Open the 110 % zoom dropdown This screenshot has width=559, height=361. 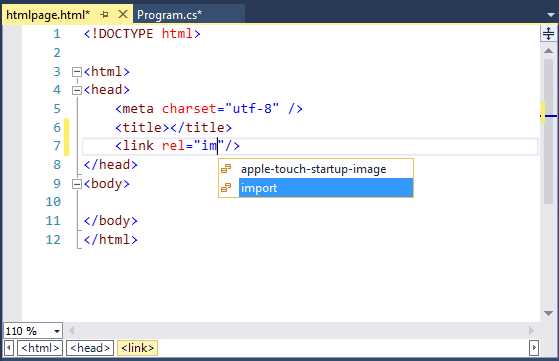[x=57, y=331]
